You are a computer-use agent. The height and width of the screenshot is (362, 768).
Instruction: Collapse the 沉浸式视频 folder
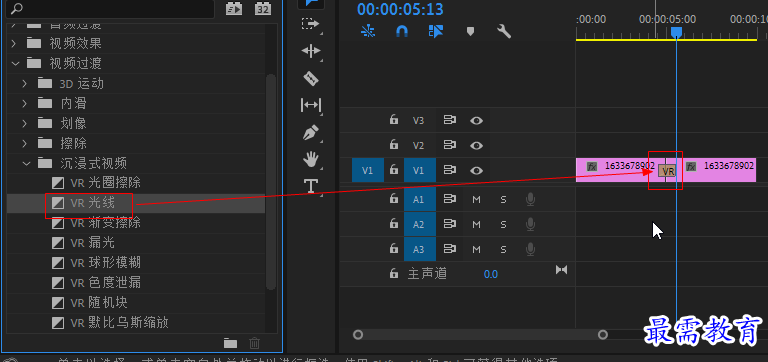26,163
